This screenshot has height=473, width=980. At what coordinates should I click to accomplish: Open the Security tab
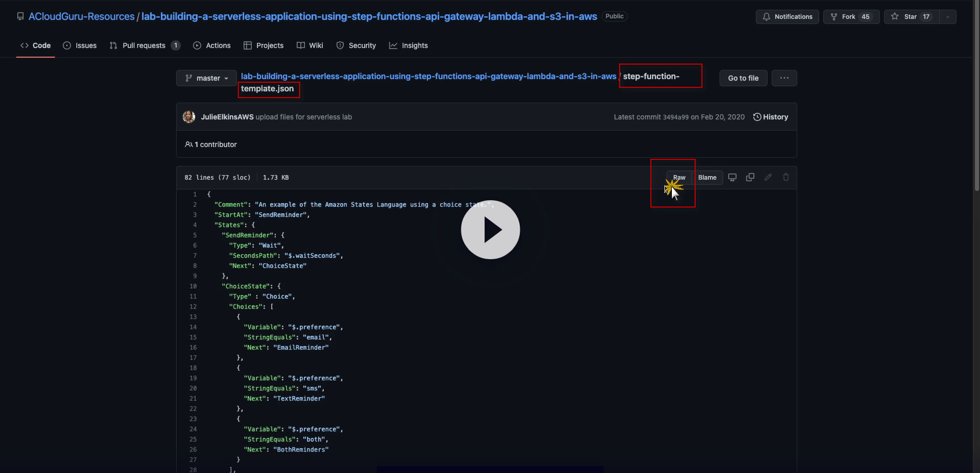tap(356, 45)
